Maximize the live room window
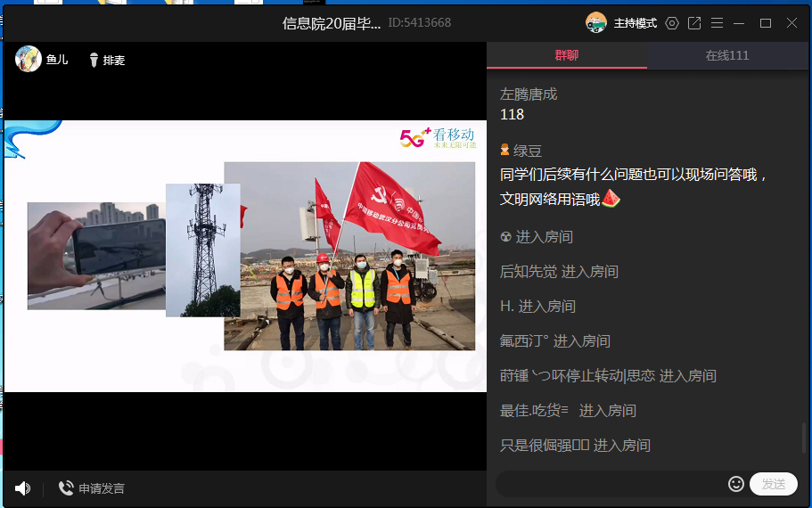 coord(765,23)
